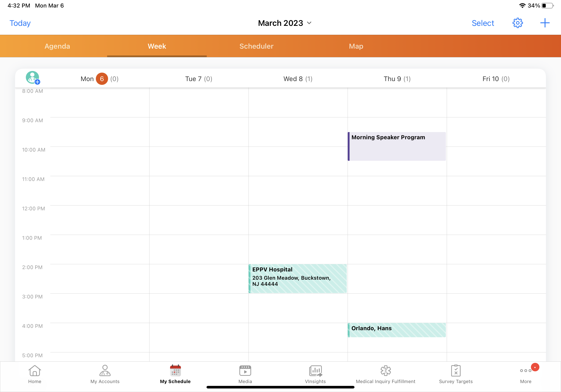This screenshot has width=561, height=392.
Task: Open My Accounts from bottom bar
Action: pos(105,374)
